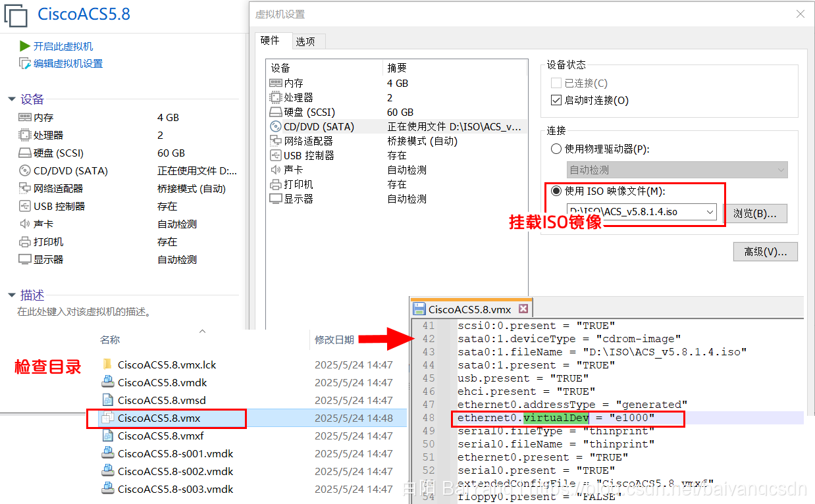Click display icon in settings dialog list
The image size is (815, 504).
pyautogui.click(x=276, y=199)
